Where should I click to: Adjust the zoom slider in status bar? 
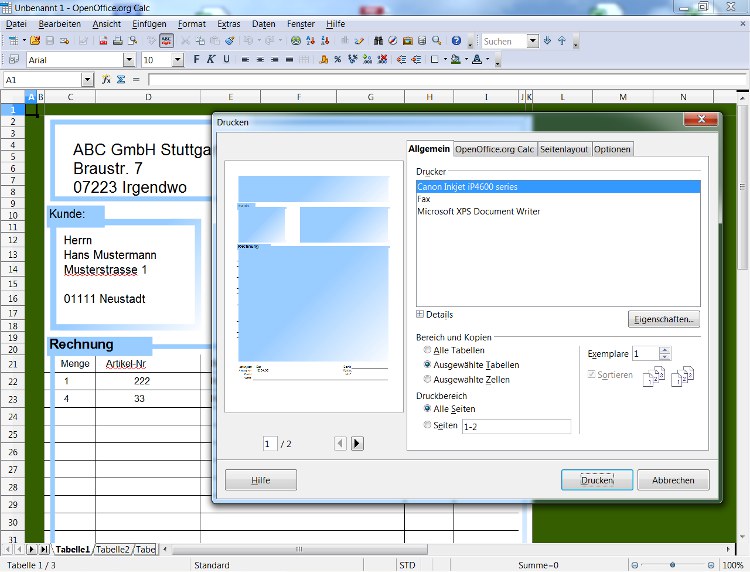pos(672,565)
